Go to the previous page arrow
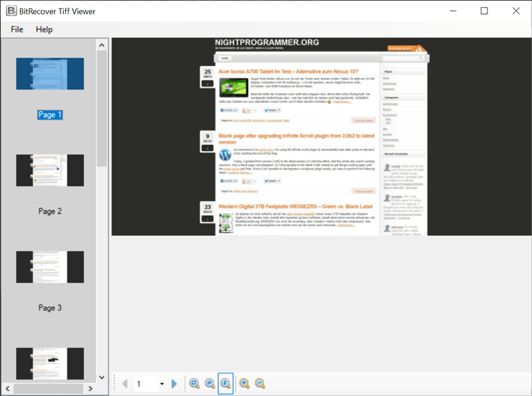 tap(125, 384)
